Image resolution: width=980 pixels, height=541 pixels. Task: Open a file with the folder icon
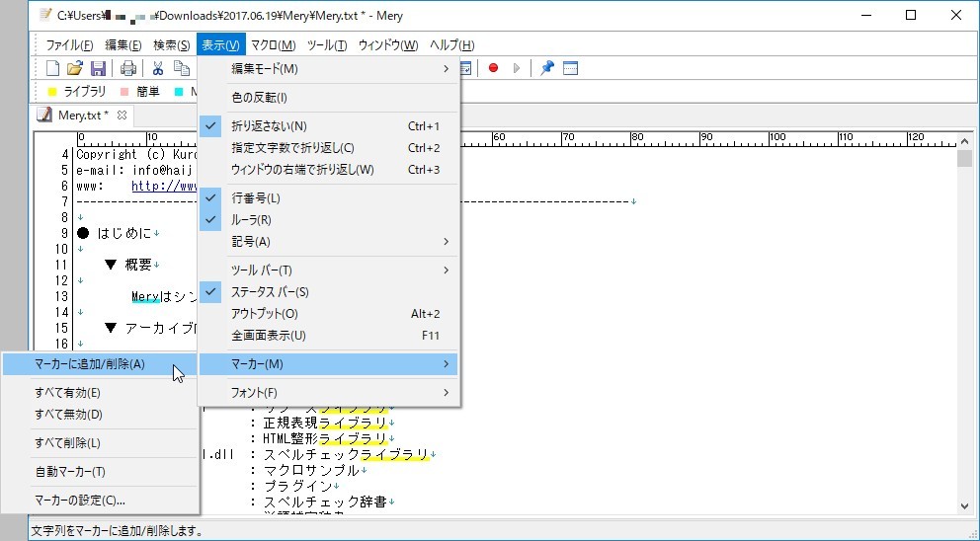75,68
